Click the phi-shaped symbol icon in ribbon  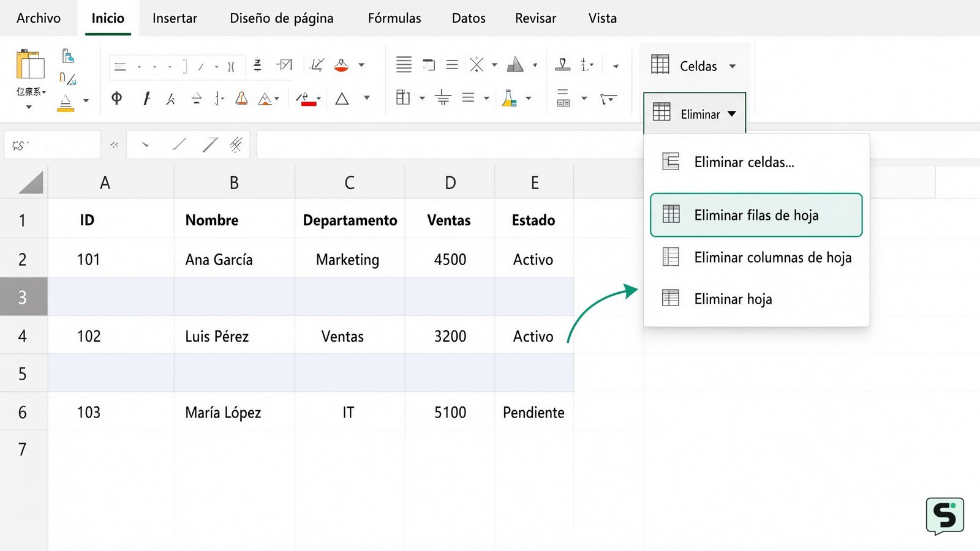(116, 98)
